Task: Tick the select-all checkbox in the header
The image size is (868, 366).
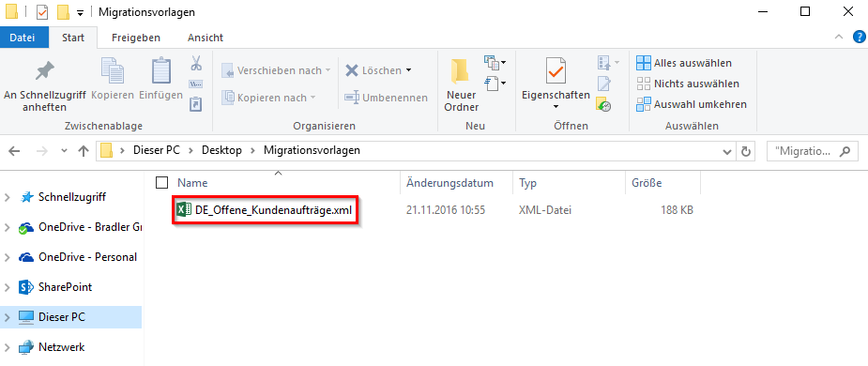Action: coord(161,182)
